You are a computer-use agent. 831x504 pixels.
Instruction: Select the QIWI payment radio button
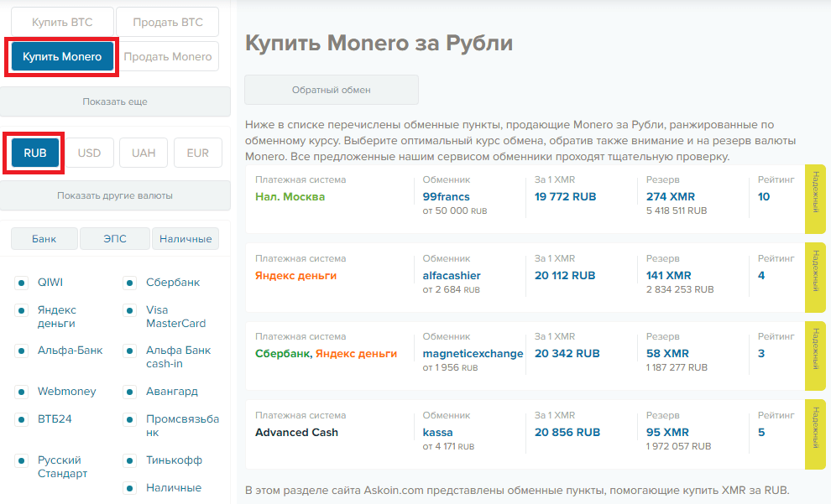pos(21,283)
